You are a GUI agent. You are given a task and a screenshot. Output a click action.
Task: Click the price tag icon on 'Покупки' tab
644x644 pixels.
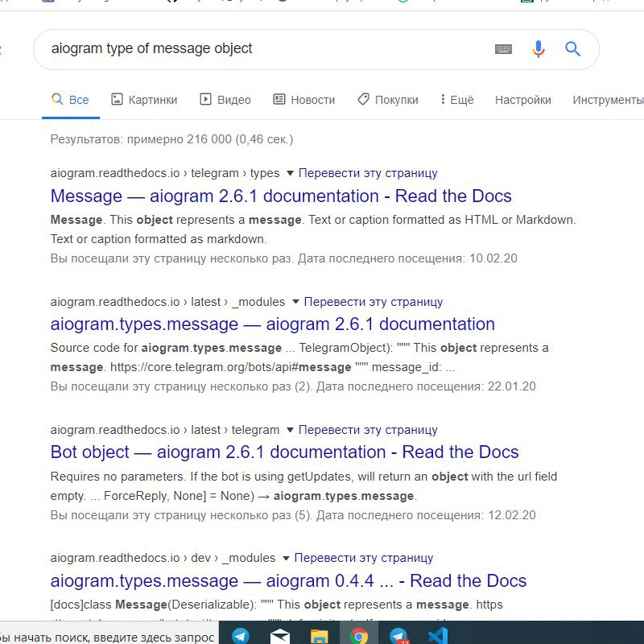[x=364, y=99]
